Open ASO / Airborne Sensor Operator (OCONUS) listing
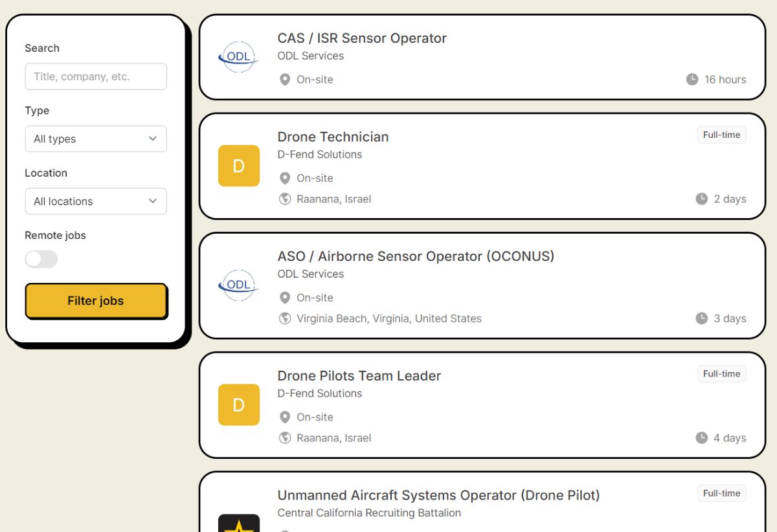 coord(416,256)
